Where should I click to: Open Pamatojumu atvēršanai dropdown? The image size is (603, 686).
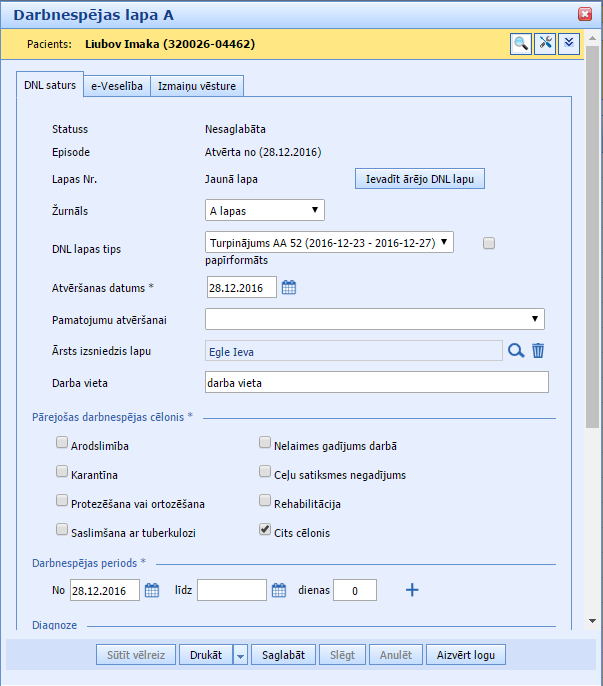pos(374,319)
